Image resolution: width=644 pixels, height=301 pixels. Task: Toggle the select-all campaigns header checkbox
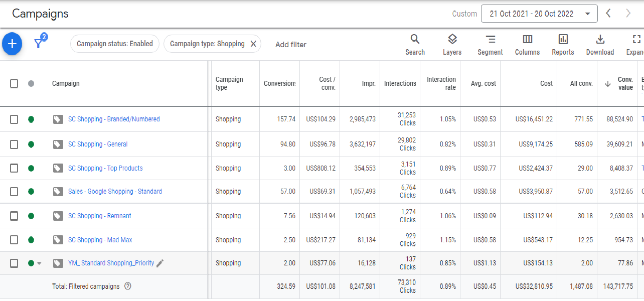point(14,83)
